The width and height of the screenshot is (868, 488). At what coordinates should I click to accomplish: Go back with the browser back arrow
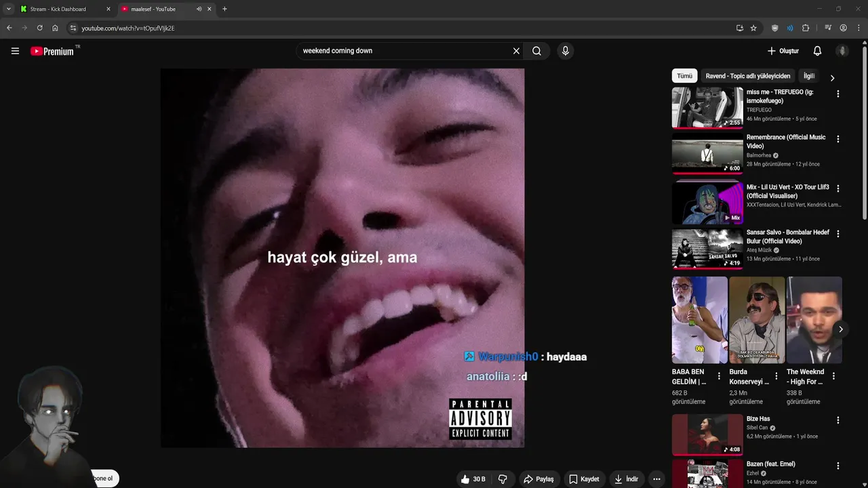(x=9, y=28)
